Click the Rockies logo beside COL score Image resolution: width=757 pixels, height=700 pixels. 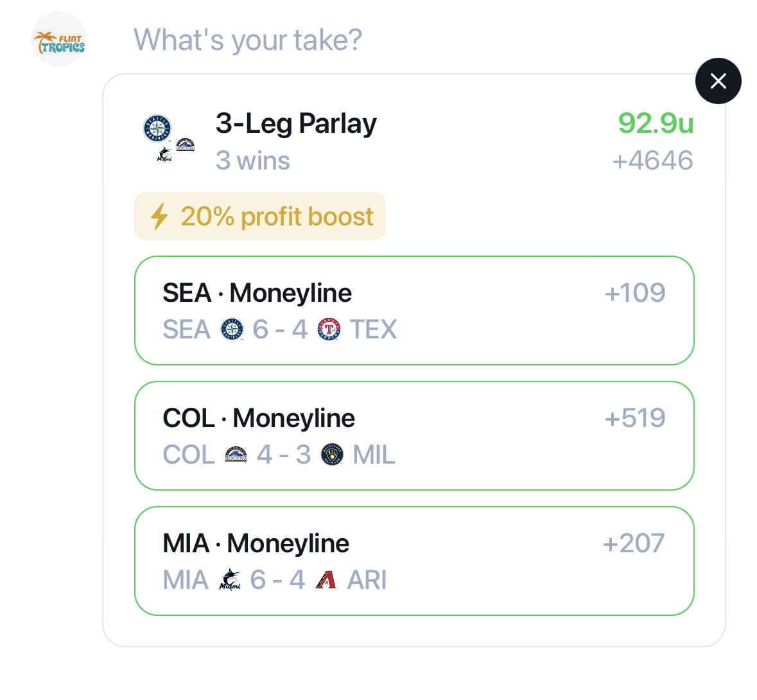pyautogui.click(x=236, y=455)
